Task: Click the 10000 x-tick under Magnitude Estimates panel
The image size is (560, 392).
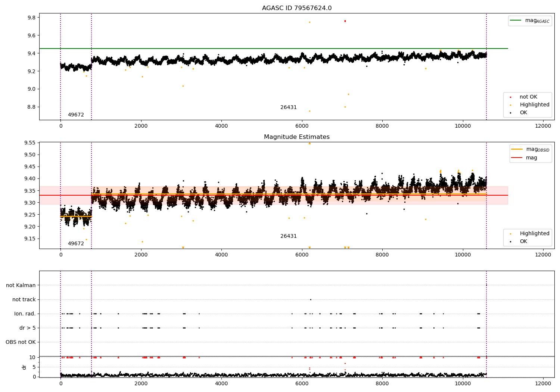Action: 463,255
